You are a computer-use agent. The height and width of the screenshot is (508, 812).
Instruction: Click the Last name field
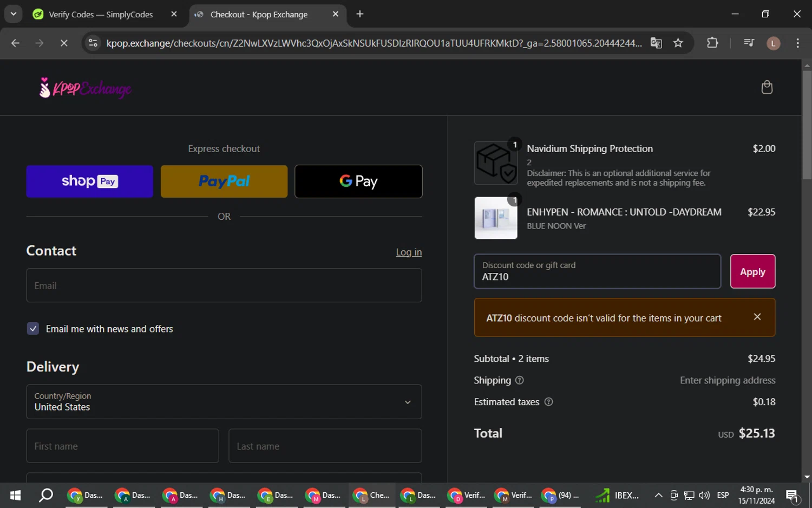[x=325, y=446]
